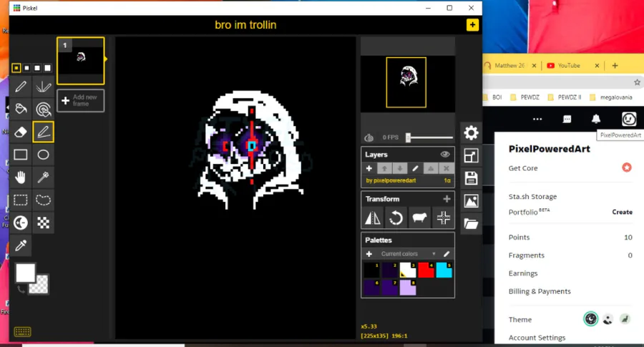Select the Circle tool

point(43,155)
